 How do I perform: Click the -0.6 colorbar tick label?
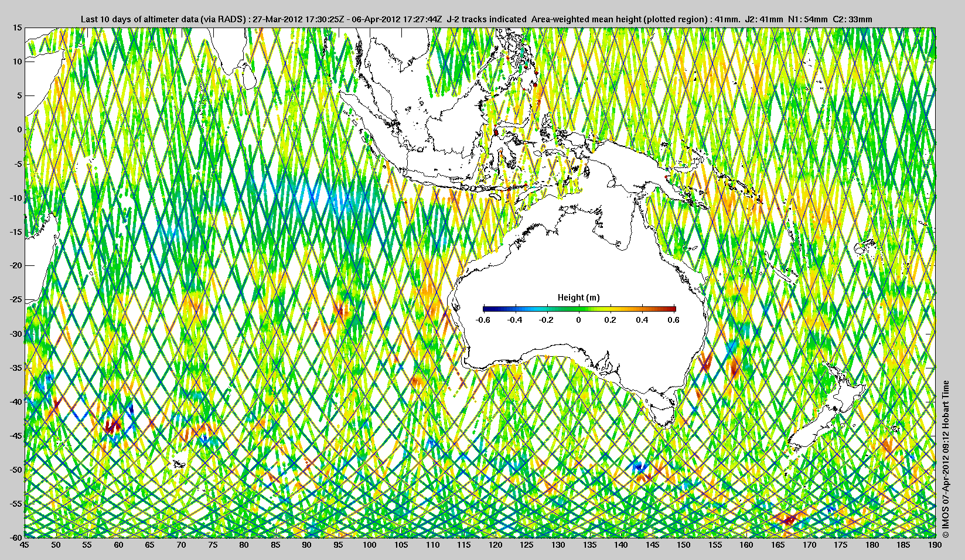tap(483, 320)
